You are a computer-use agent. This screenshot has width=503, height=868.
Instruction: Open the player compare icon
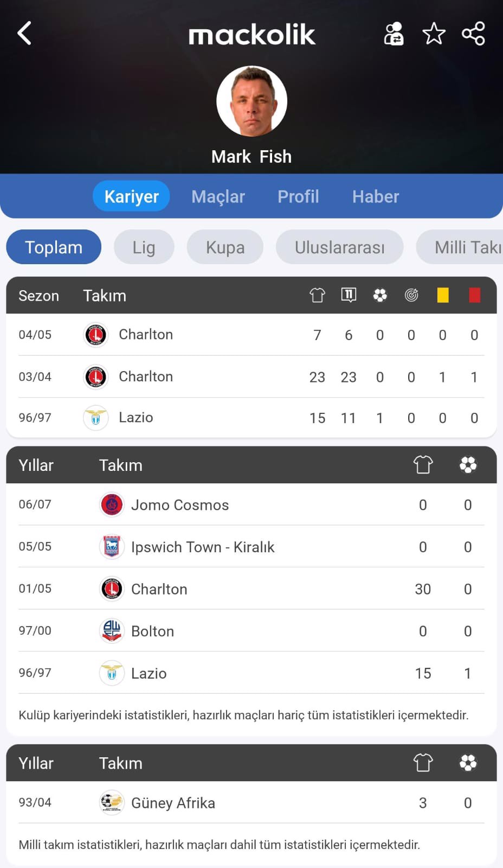[x=394, y=34]
